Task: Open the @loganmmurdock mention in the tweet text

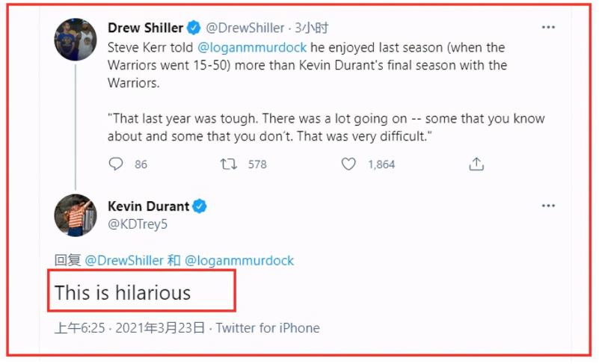Action: click(x=247, y=48)
